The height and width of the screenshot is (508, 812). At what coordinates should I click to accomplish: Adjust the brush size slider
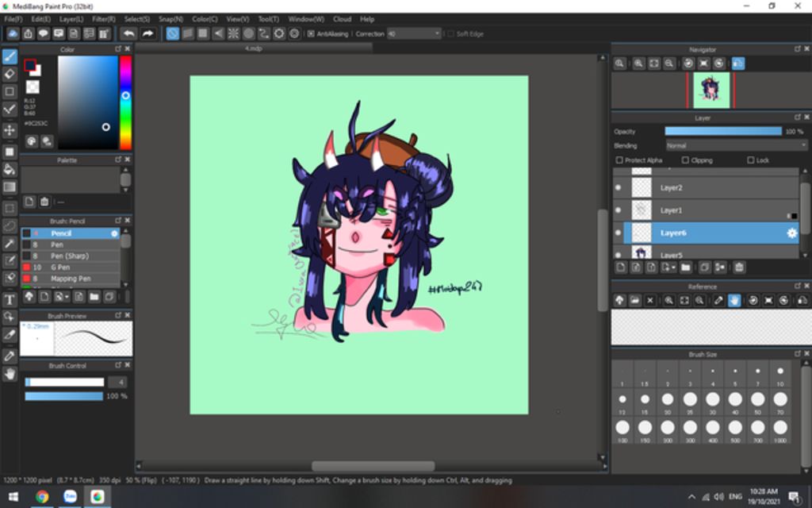coord(64,383)
